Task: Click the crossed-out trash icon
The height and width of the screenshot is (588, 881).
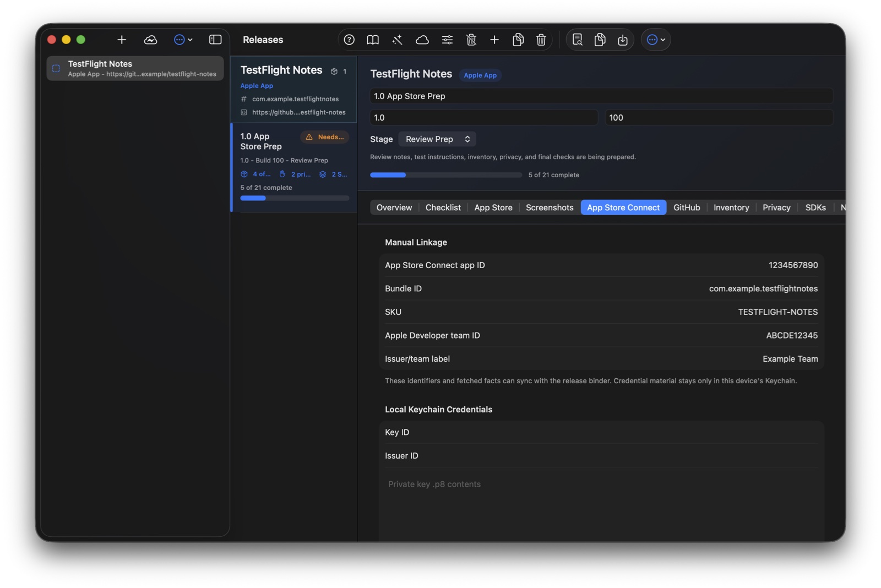Action: click(471, 40)
